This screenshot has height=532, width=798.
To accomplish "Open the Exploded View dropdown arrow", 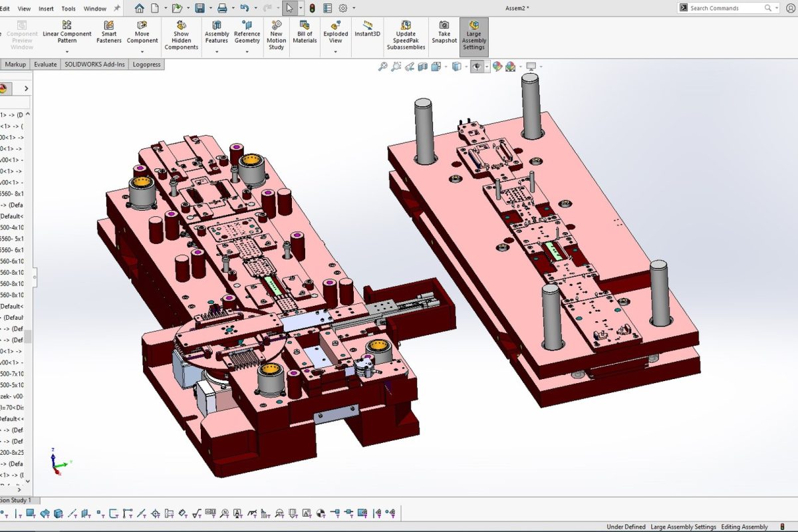I will (336, 51).
